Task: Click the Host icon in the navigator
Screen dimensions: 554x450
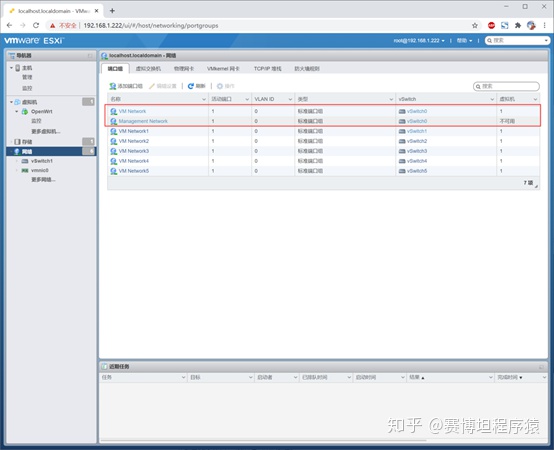Action: click(18, 68)
